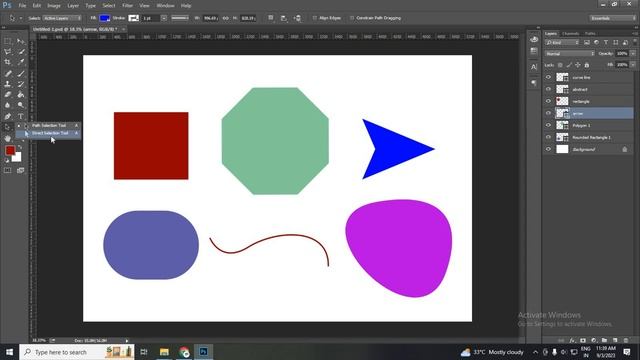Select the Dodge tool

[x=21, y=105]
